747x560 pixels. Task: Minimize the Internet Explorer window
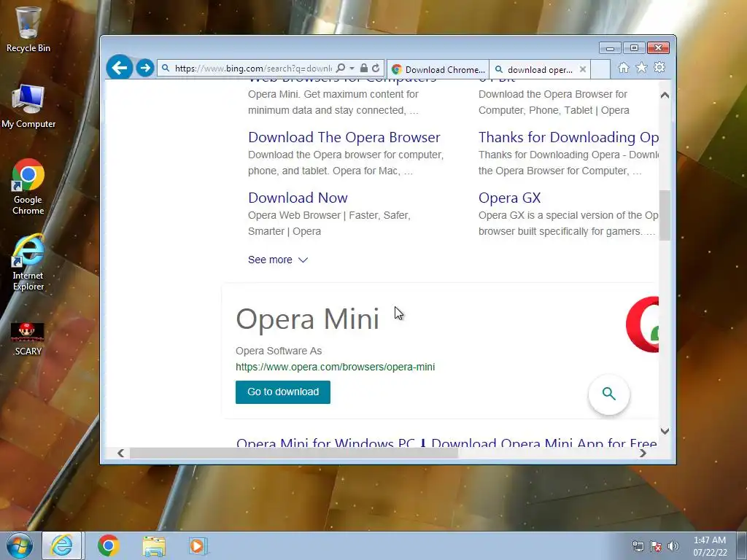tap(610, 48)
